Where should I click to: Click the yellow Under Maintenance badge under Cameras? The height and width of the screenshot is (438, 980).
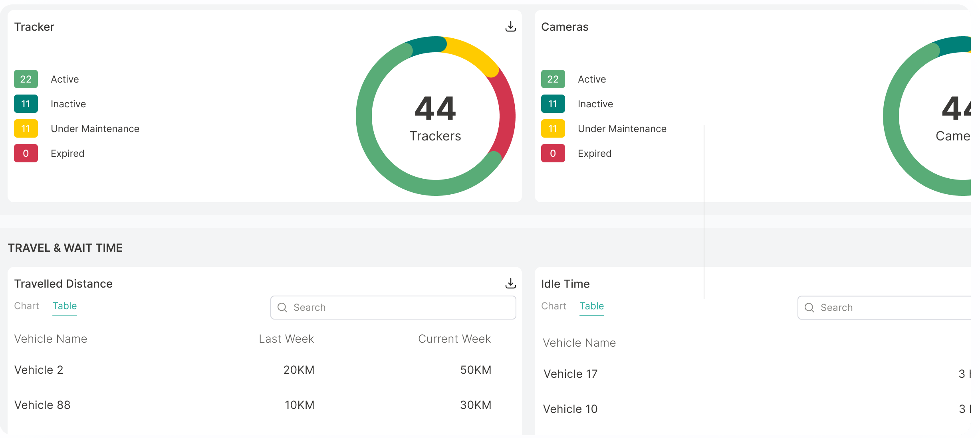click(553, 128)
